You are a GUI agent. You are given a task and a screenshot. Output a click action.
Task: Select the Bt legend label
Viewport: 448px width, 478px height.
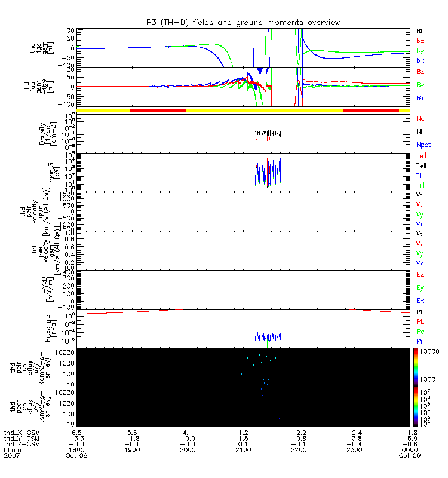tap(420, 31)
